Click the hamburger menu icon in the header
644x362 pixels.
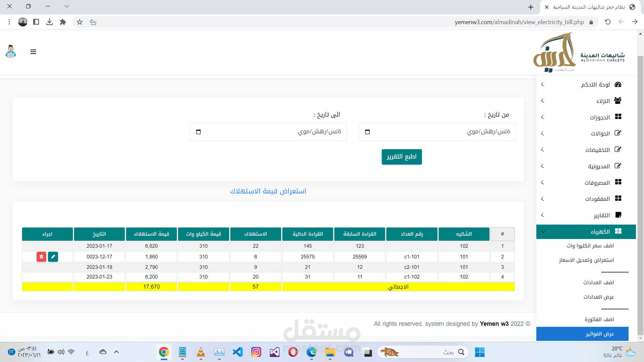(x=33, y=52)
